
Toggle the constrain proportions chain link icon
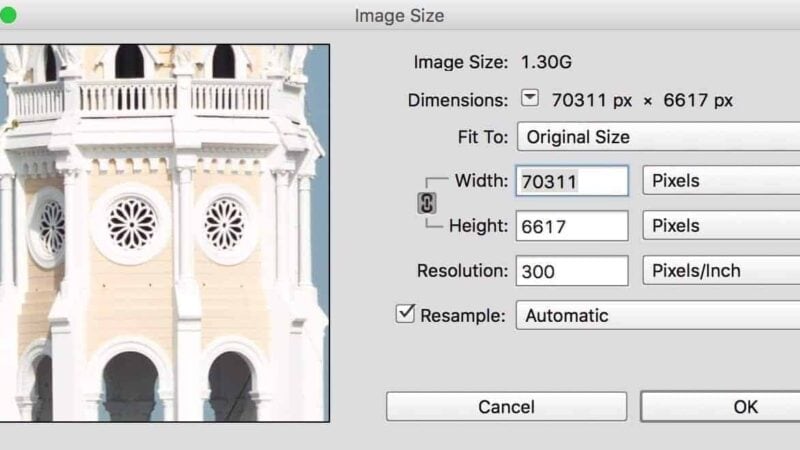pos(427,203)
